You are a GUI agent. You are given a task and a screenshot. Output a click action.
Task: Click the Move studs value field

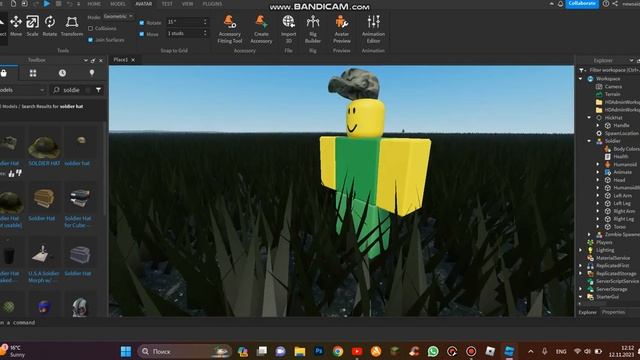[x=184, y=33]
